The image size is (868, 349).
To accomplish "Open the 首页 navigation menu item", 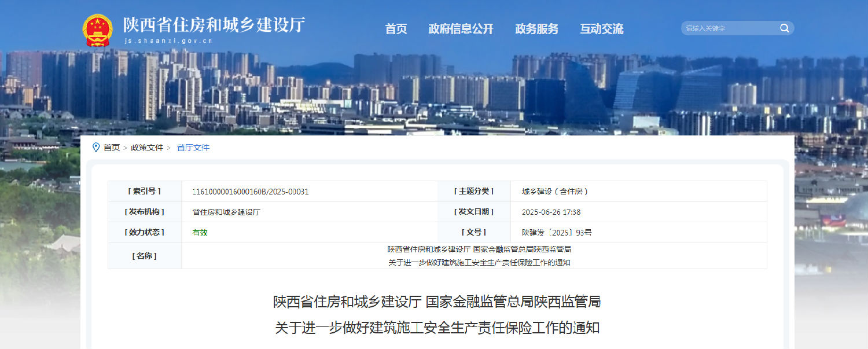I will (x=396, y=29).
